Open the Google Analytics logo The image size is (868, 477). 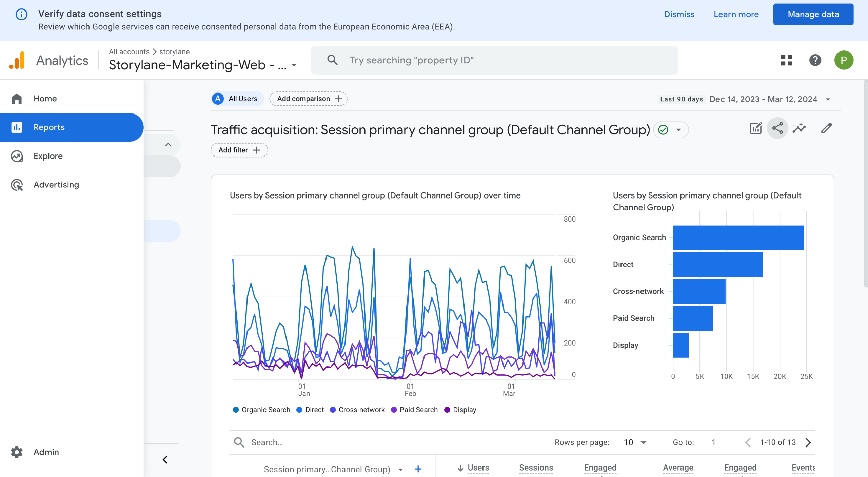(x=17, y=60)
